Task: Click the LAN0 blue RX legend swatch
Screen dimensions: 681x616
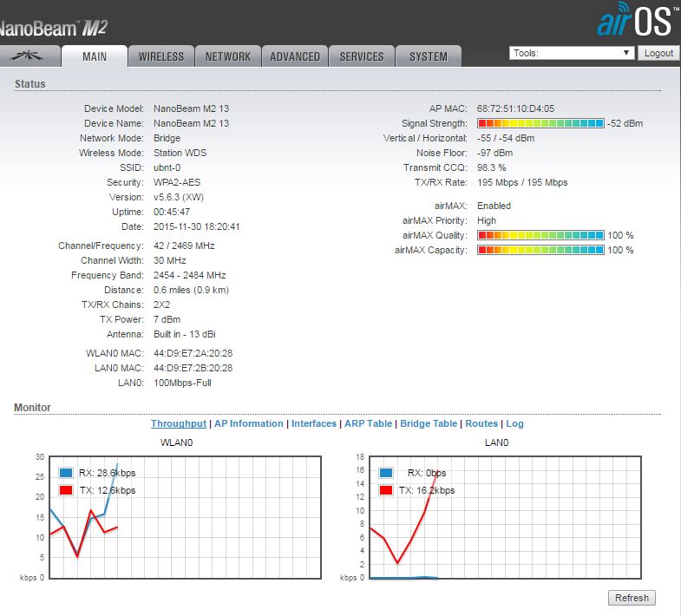Action: 386,473
